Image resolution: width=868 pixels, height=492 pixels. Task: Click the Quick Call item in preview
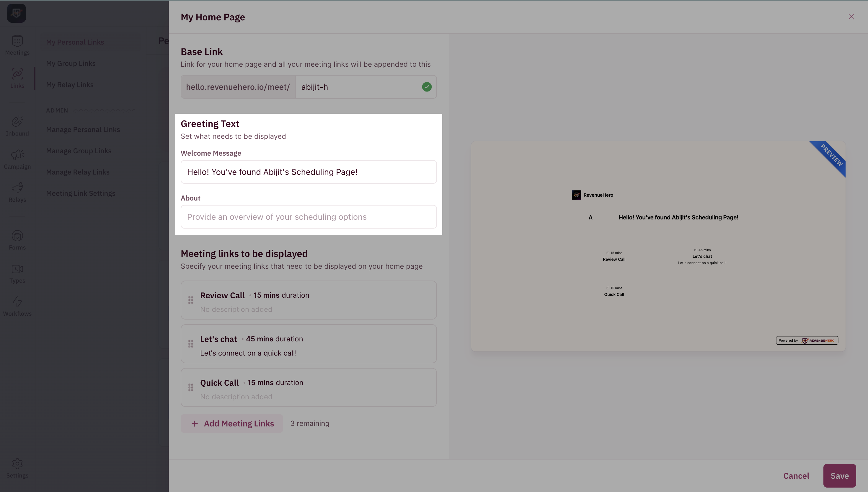point(614,291)
